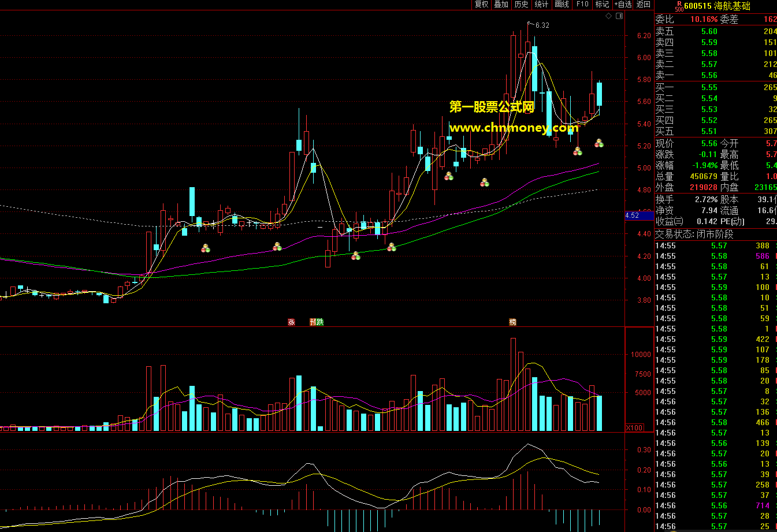The image size is (777, 532).
Task: Click the blue 4.52 price axis marker
Action: [x=638, y=215]
